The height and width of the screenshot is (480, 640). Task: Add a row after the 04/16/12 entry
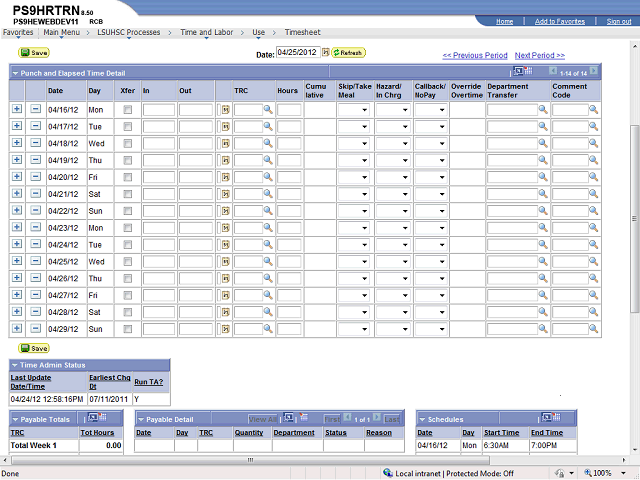(x=17, y=109)
